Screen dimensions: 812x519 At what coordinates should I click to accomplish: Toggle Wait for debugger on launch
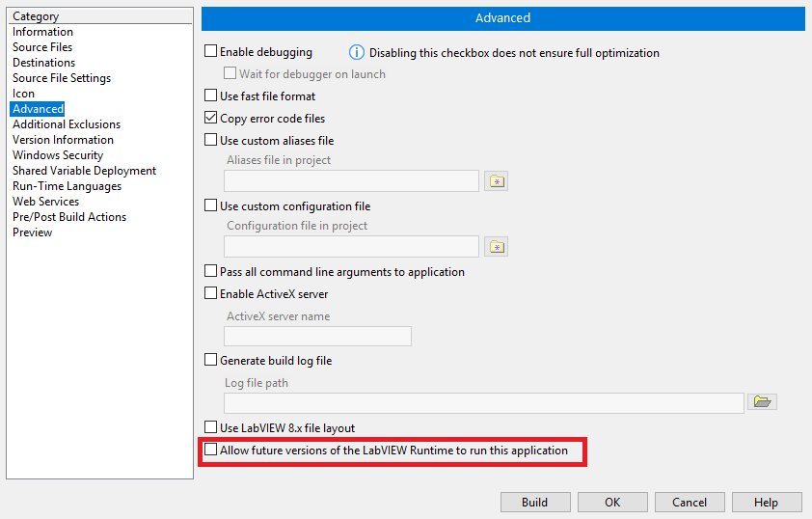click(230, 73)
